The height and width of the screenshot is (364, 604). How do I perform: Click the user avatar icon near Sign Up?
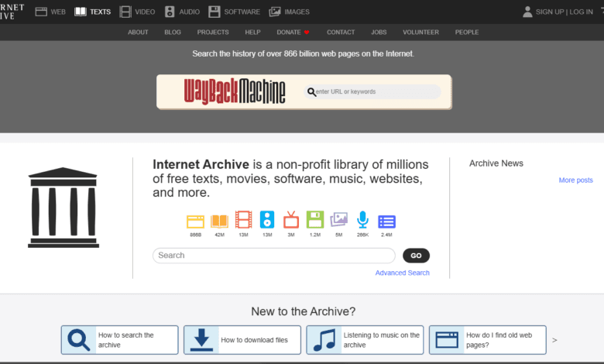coord(527,12)
